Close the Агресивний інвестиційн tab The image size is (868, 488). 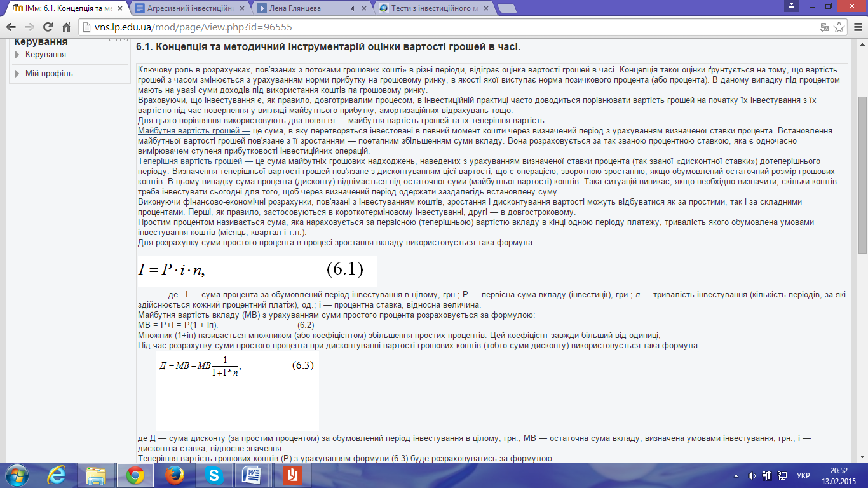(x=243, y=8)
